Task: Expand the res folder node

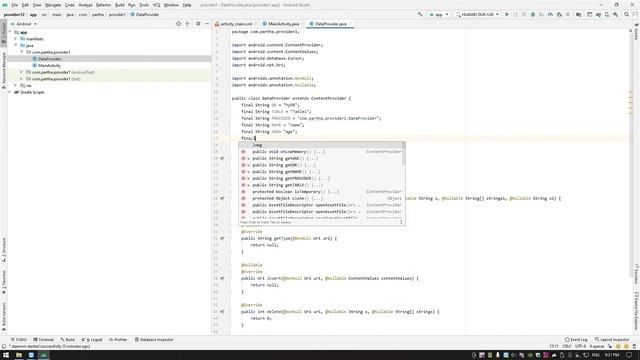Action: click(x=16, y=85)
